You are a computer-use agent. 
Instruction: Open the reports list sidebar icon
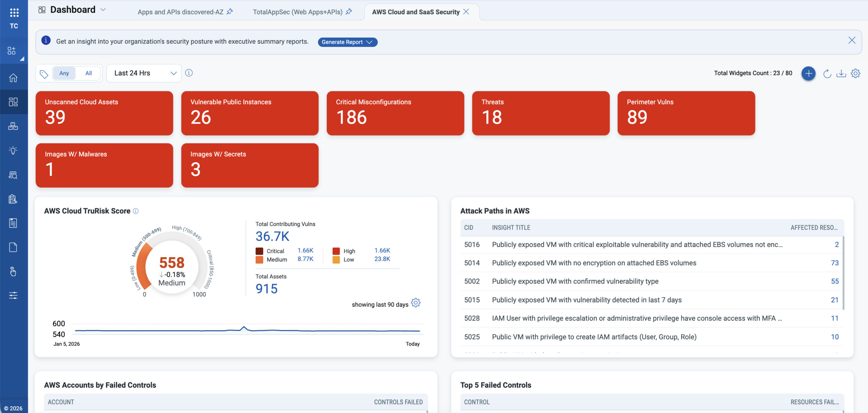13,223
